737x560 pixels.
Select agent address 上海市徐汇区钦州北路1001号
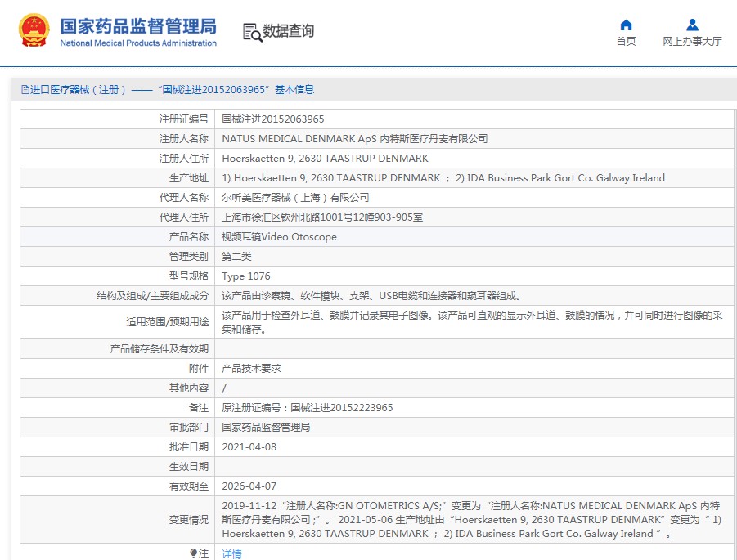322,217
